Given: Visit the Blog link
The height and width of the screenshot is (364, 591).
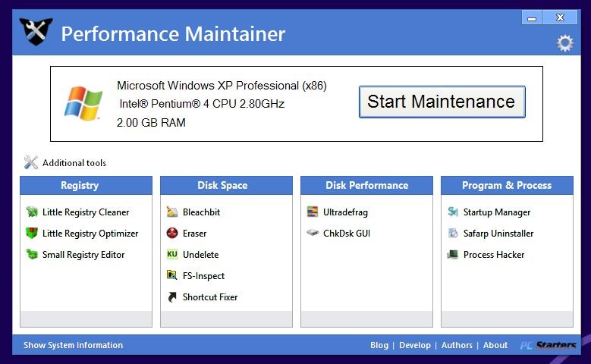Looking at the screenshot, I should [x=379, y=345].
